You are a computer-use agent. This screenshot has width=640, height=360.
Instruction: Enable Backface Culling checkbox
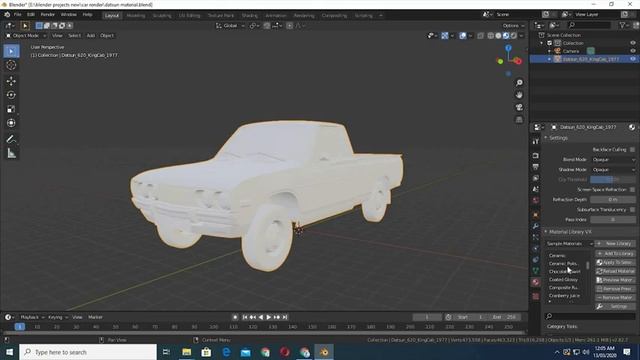[x=632, y=149]
